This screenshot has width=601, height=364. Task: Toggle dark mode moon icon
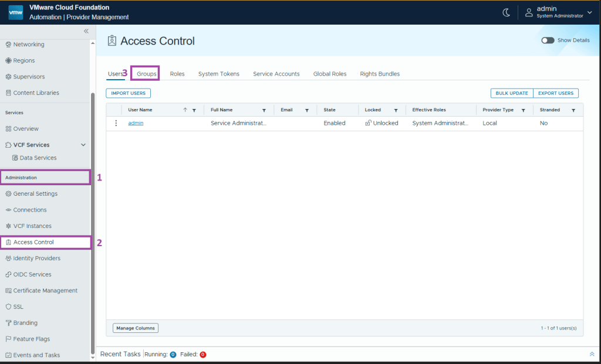pos(507,12)
